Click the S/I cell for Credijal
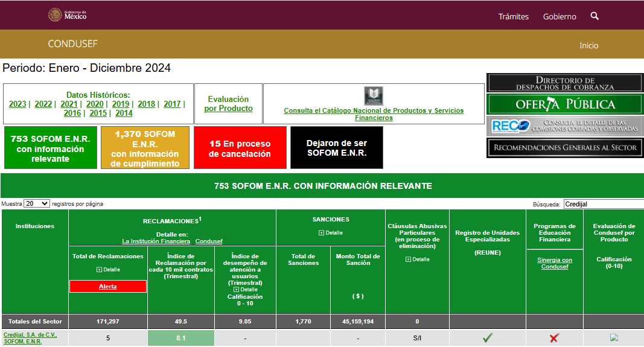Viewport: 644px width, 347px height. (x=417, y=338)
